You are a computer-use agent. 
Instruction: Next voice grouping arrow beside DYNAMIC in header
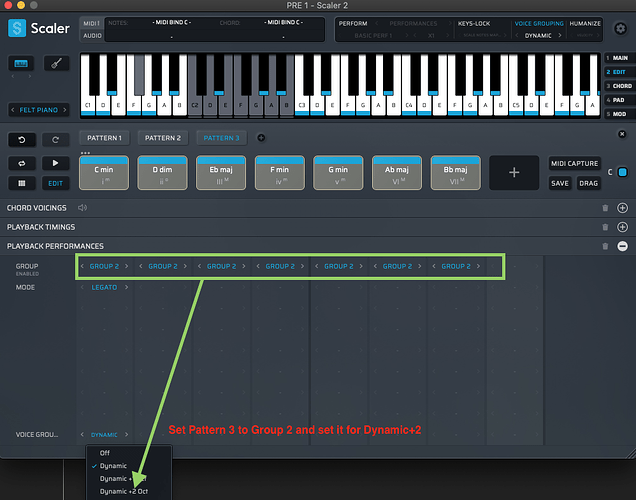560,36
